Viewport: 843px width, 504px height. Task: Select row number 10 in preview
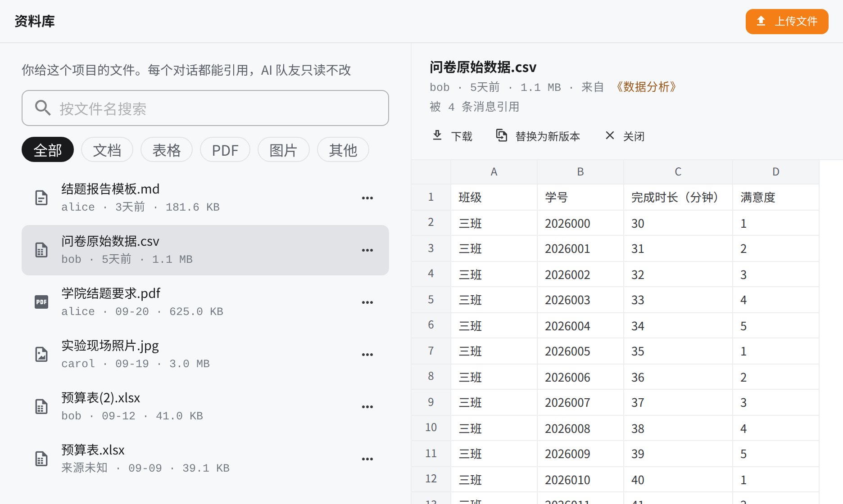point(431,427)
